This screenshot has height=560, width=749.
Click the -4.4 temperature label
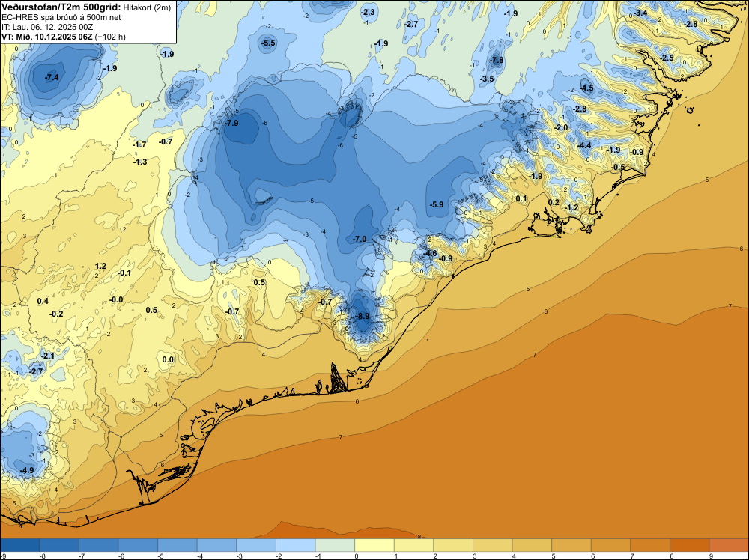click(585, 145)
